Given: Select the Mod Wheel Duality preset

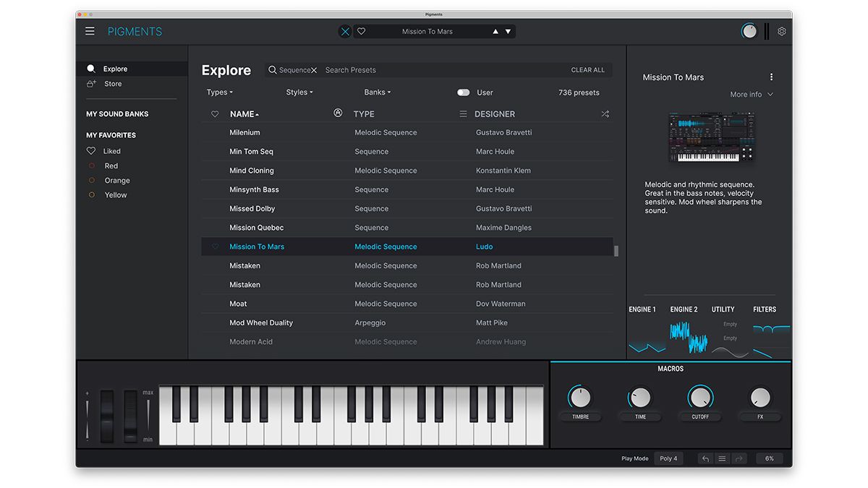Looking at the screenshot, I should [407, 322].
